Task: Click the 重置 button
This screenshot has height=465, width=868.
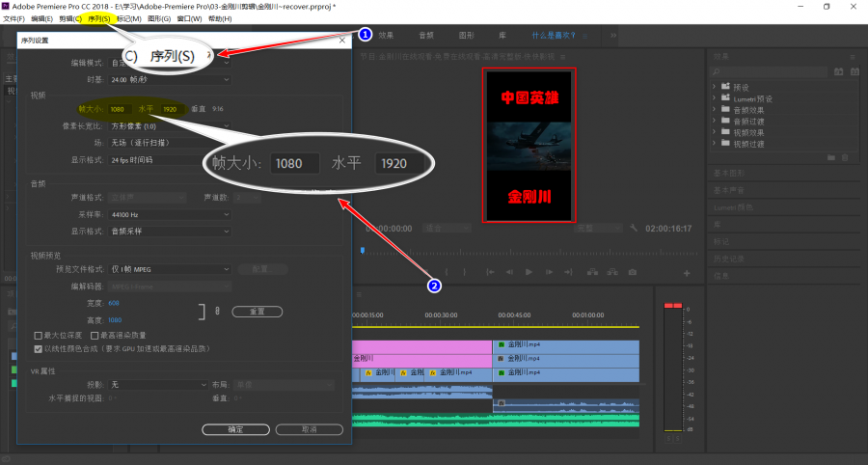Action: coord(258,312)
